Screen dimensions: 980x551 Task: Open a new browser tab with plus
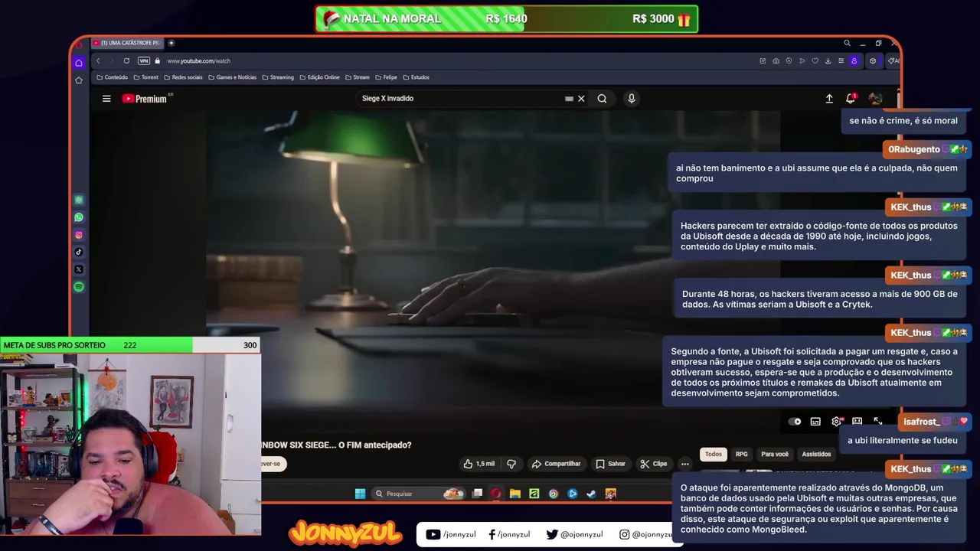(x=171, y=43)
